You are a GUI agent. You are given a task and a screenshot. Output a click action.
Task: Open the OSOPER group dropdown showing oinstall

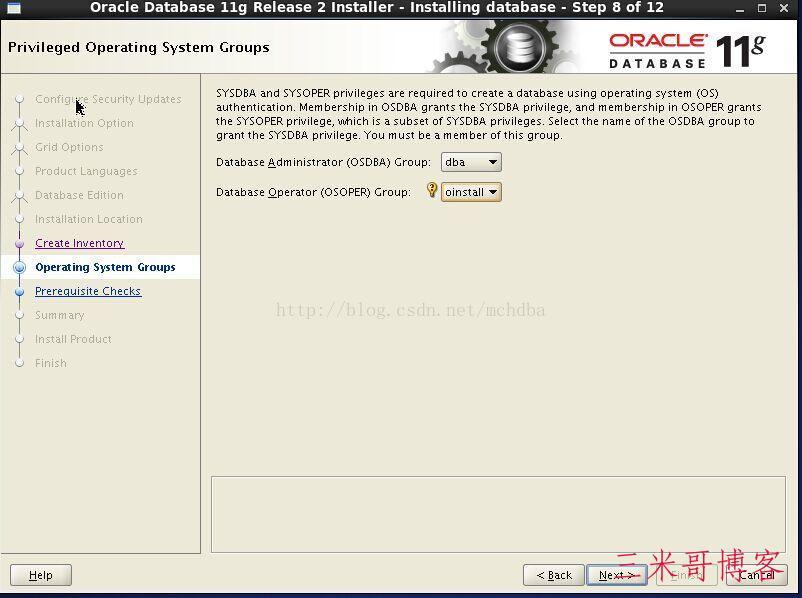(471, 192)
